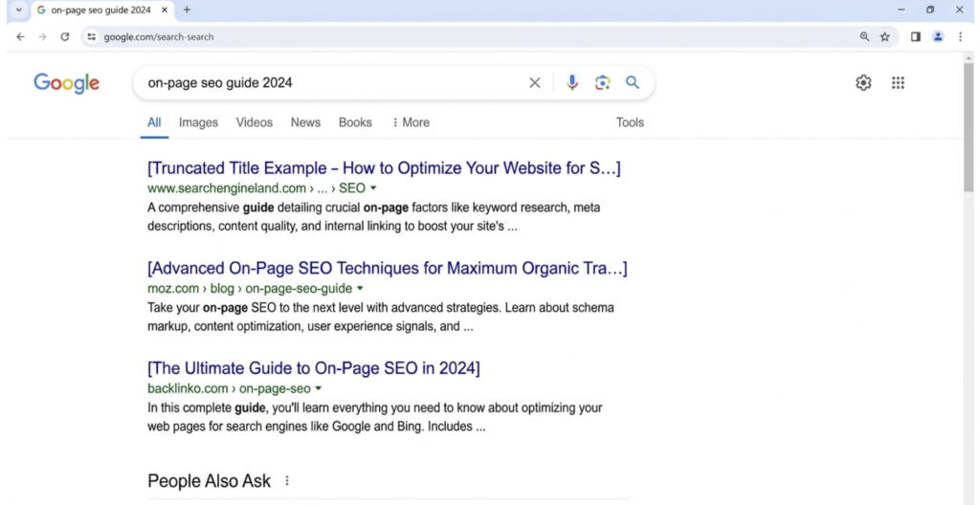The image size is (980, 505).
Task: Click the browser address bar URL
Action: point(159,37)
